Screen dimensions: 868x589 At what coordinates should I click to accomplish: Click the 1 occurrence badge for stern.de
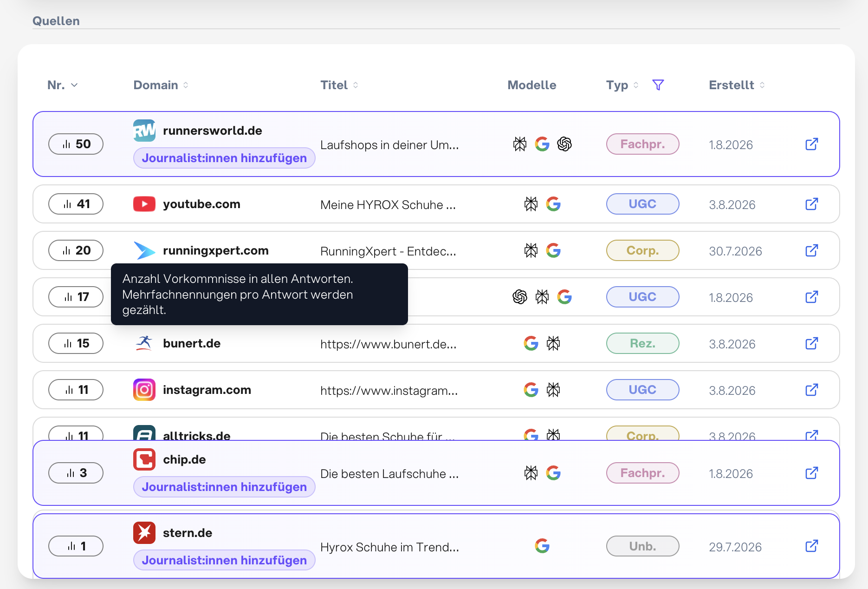click(x=76, y=546)
